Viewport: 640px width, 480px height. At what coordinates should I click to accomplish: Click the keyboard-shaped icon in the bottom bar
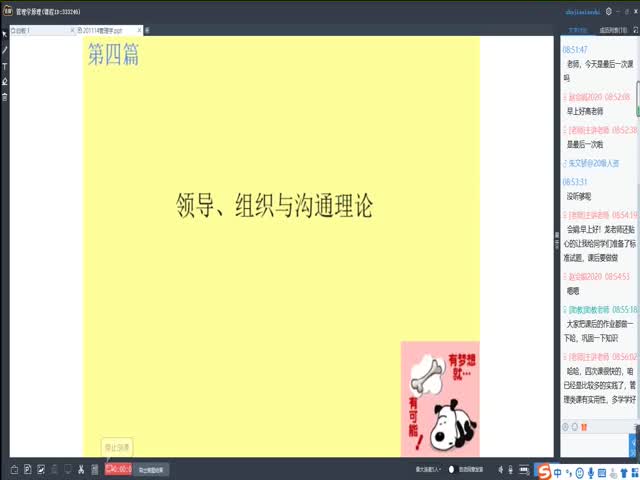pyautogui.click(x=524, y=469)
